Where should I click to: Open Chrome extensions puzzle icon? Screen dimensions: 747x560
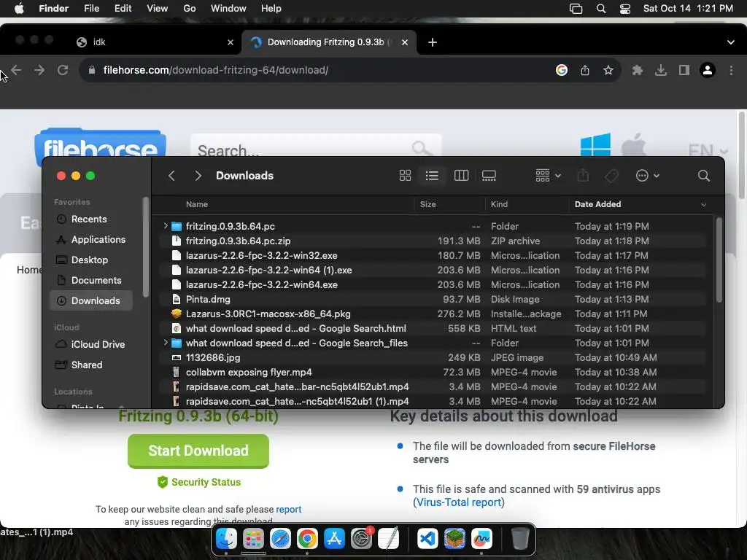coord(638,71)
